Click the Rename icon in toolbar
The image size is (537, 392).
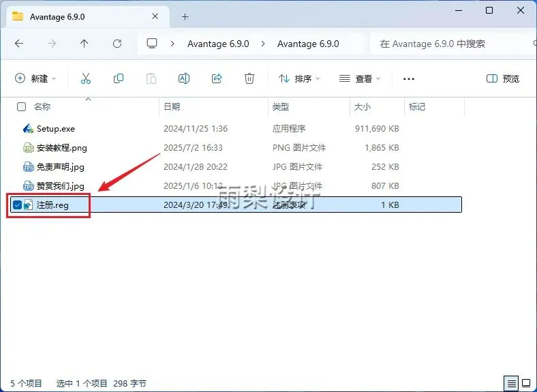pos(184,78)
